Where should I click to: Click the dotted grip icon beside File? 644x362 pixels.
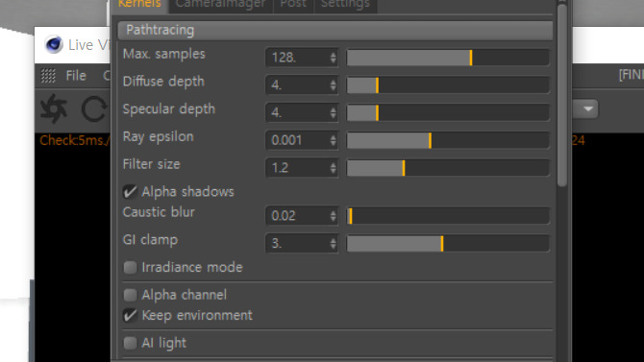point(48,76)
